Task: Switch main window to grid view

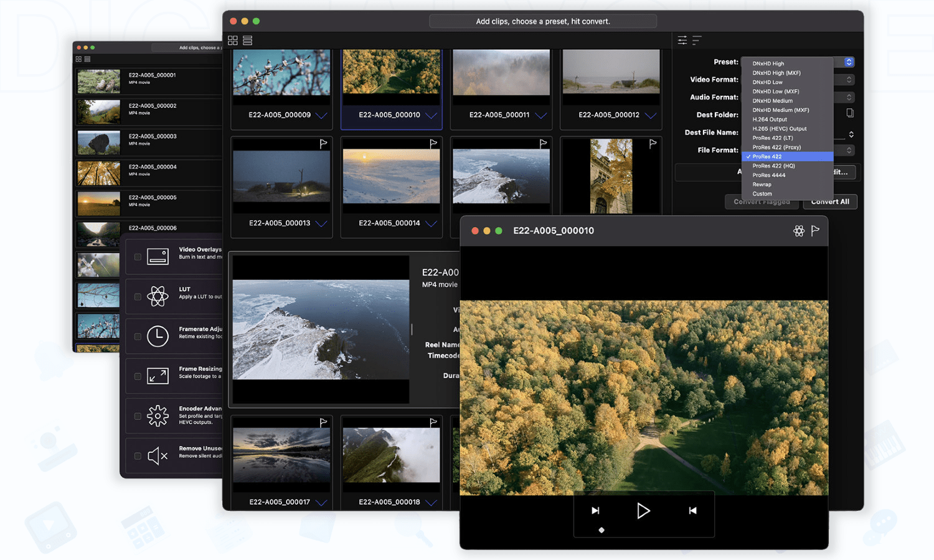Action: tap(233, 40)
